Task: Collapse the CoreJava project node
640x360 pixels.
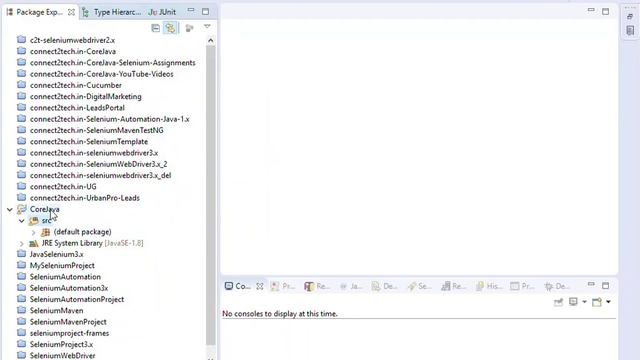Action: pos(10,209)
